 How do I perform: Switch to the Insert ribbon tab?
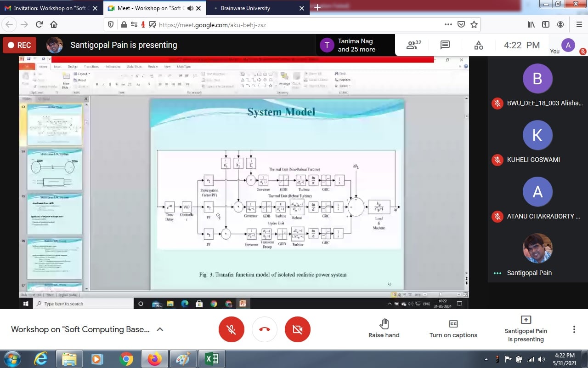pyautogui.click(x=58, y=67)
